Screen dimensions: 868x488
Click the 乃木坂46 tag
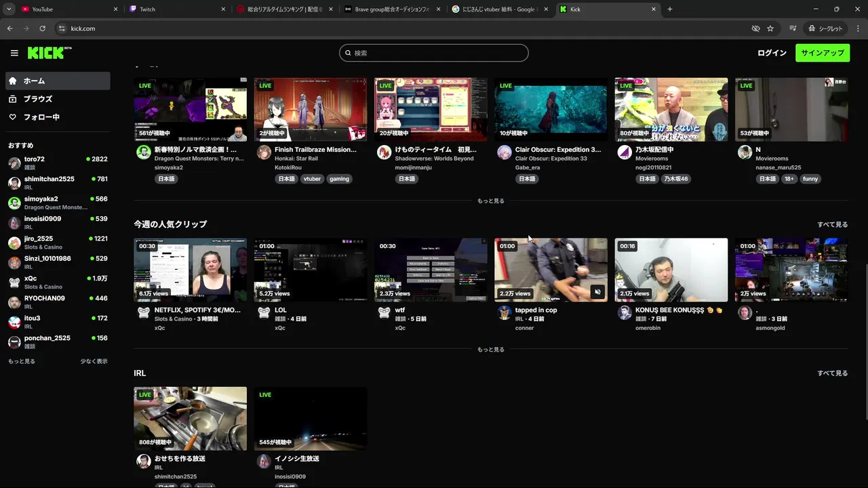675,179
